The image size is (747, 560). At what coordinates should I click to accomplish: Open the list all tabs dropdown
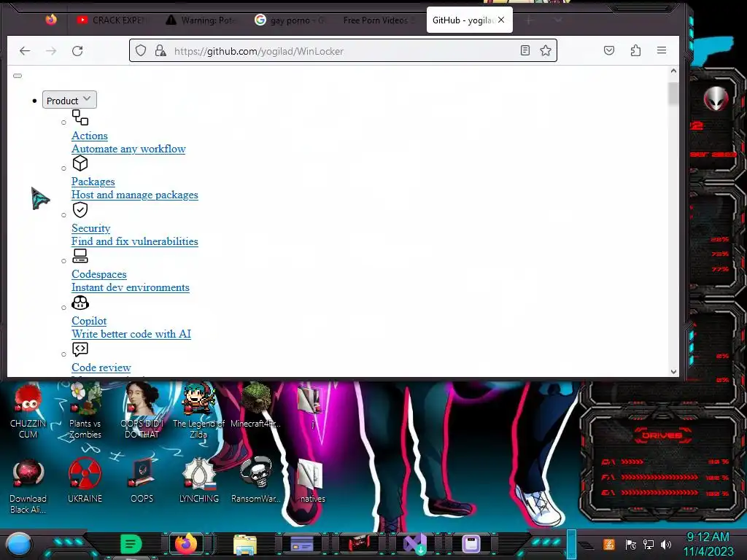(558, 20)
